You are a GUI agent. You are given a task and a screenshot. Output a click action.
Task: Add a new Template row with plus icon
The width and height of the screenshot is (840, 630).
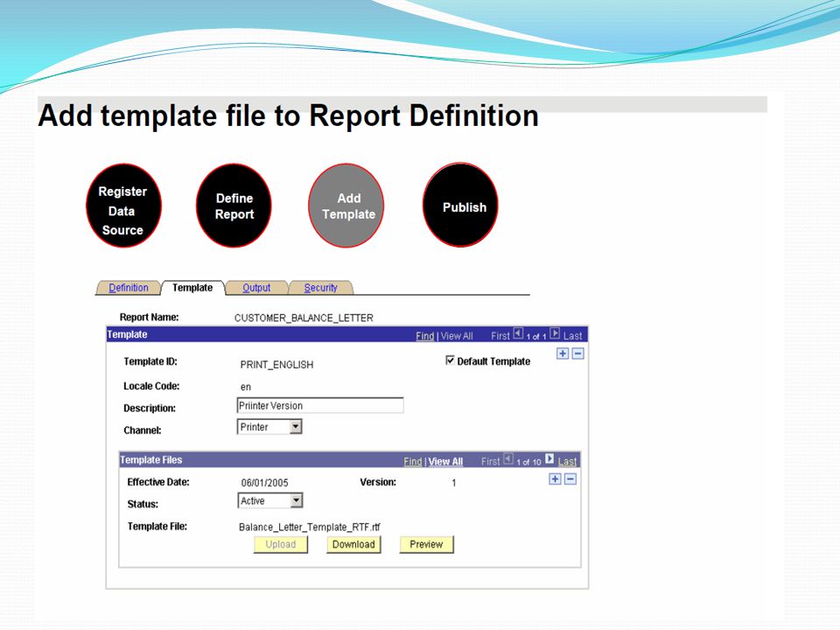point(563,353)
